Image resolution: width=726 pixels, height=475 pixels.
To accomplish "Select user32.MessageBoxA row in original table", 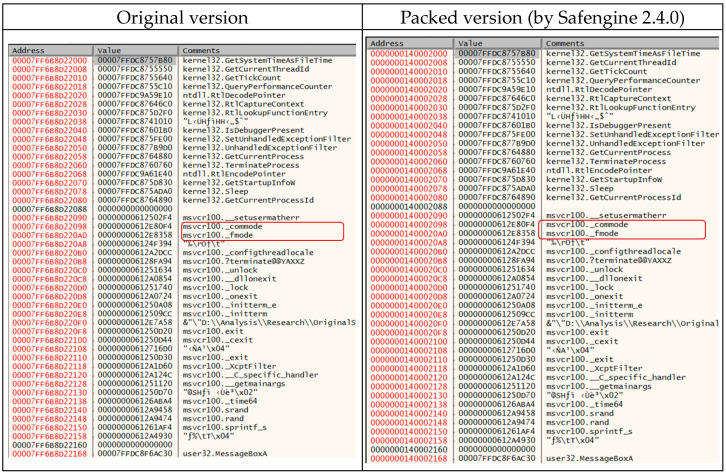I will click(x=182, y=454).
